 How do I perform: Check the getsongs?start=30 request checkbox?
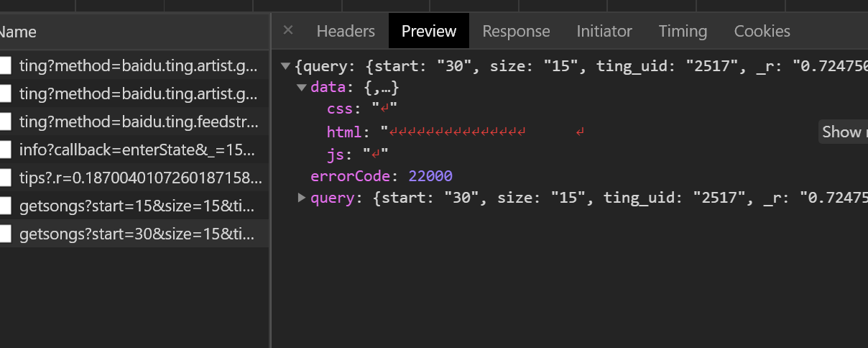coord(4,234)
